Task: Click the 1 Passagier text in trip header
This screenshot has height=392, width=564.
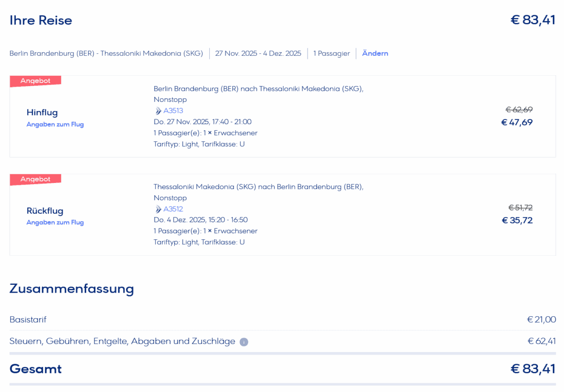Action: point(331,53)
